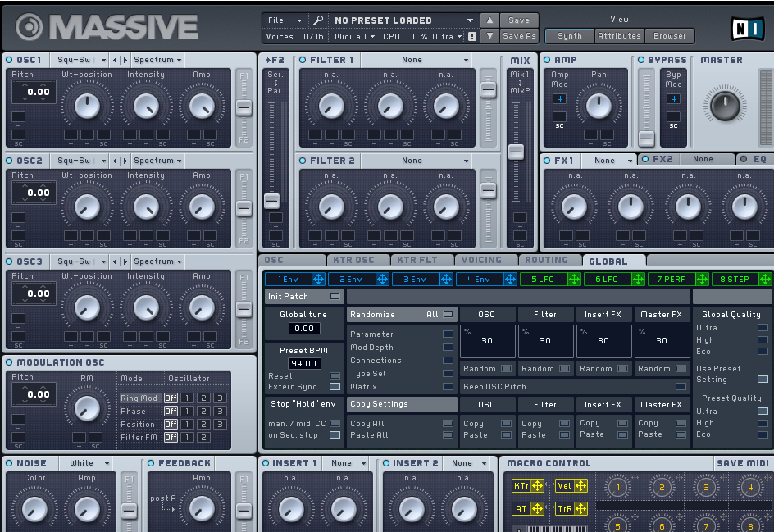774x532 pixels.
Task: Click the Attributes view button
Action: tap(619, 36)
